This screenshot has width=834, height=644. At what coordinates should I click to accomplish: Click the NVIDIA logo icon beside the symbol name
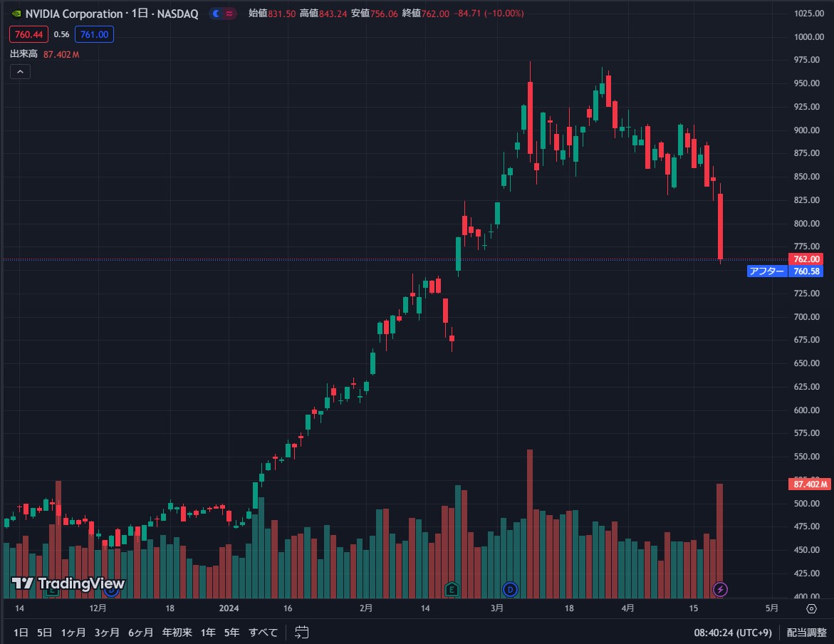pyautogui.click(x=16, y=14)
